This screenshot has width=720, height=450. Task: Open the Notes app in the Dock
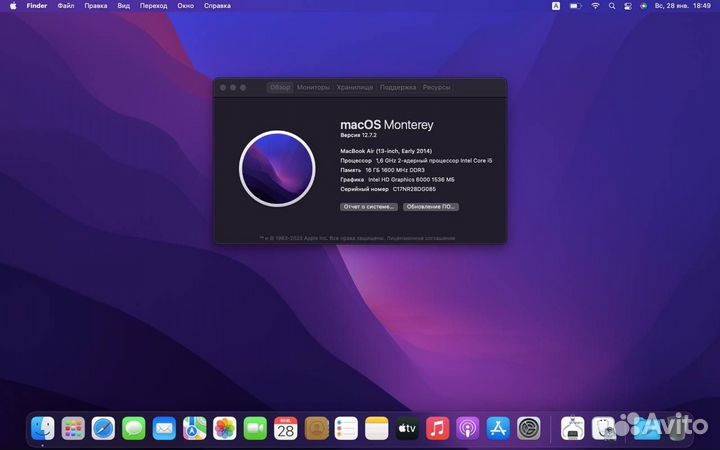tap(377, 428)
